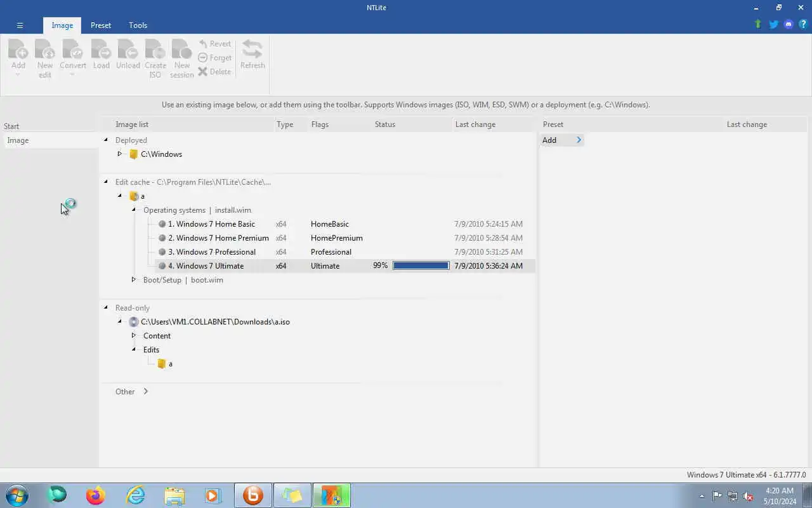Click the Forget toolbar item
The image size is (812, 508).
[214, 58]
